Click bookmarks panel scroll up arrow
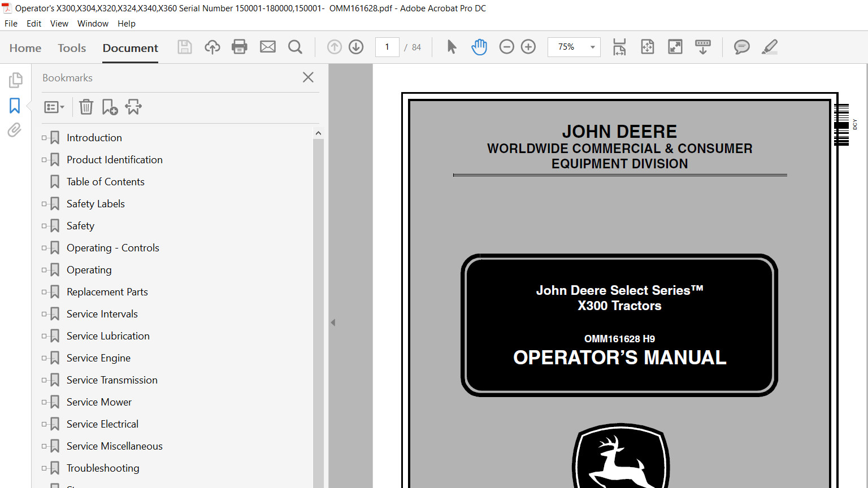Viewport: 868px width, 488px height. pos(318,133)
